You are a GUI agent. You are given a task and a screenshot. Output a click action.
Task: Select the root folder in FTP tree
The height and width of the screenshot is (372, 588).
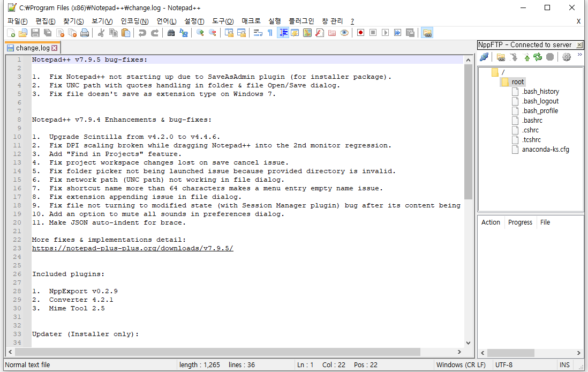tap(517, 82)
